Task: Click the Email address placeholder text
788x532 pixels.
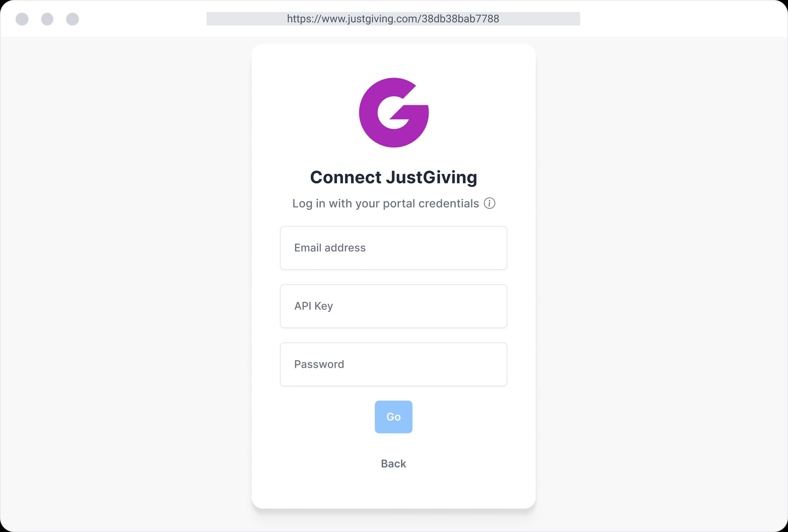Action: click(330, 248)
